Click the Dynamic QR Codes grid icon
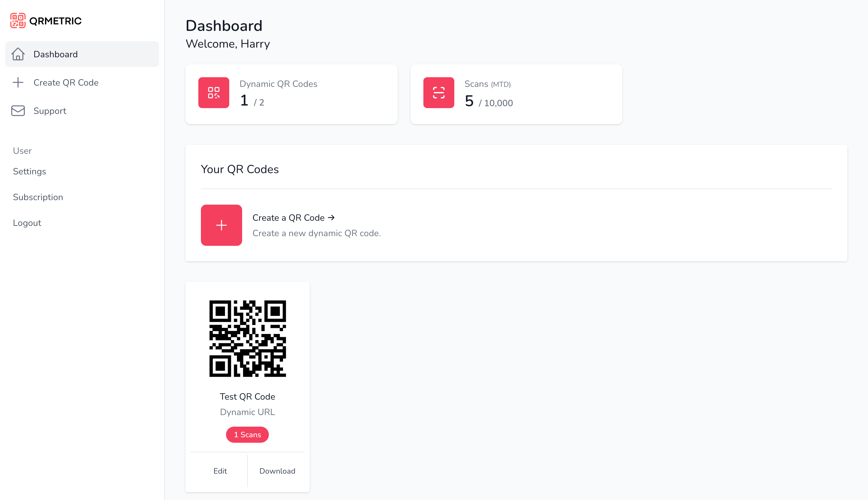Screen dimensions: 868x500 tap(213, 92)
